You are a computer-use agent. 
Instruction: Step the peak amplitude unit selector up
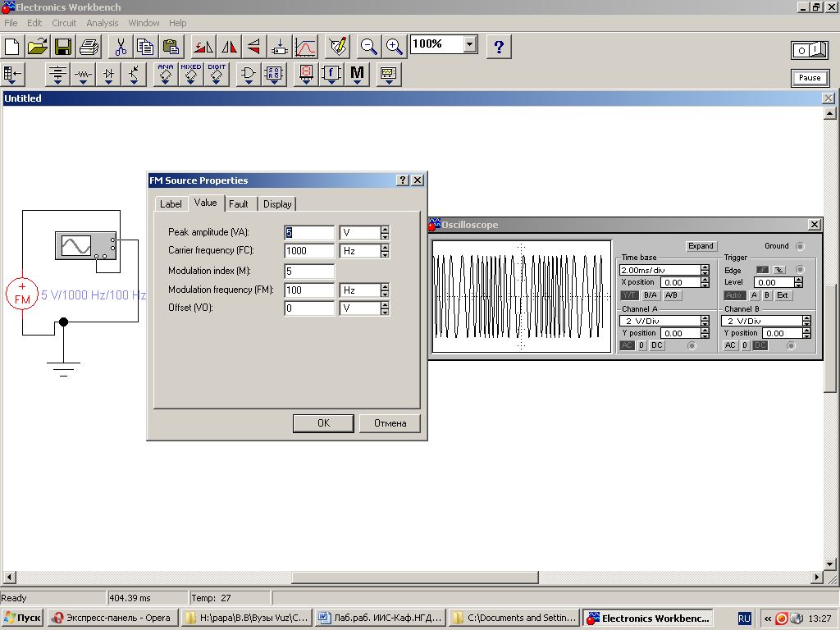click(x=385, y=229)
